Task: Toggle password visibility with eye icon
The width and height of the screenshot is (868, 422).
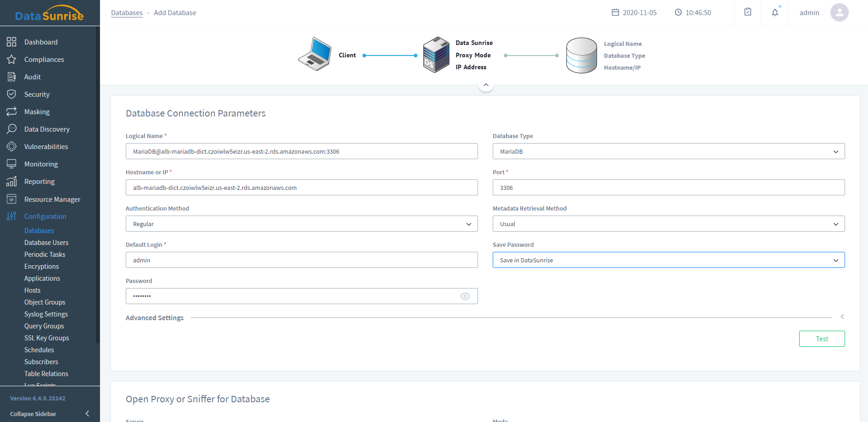Action: pos(465,296)
